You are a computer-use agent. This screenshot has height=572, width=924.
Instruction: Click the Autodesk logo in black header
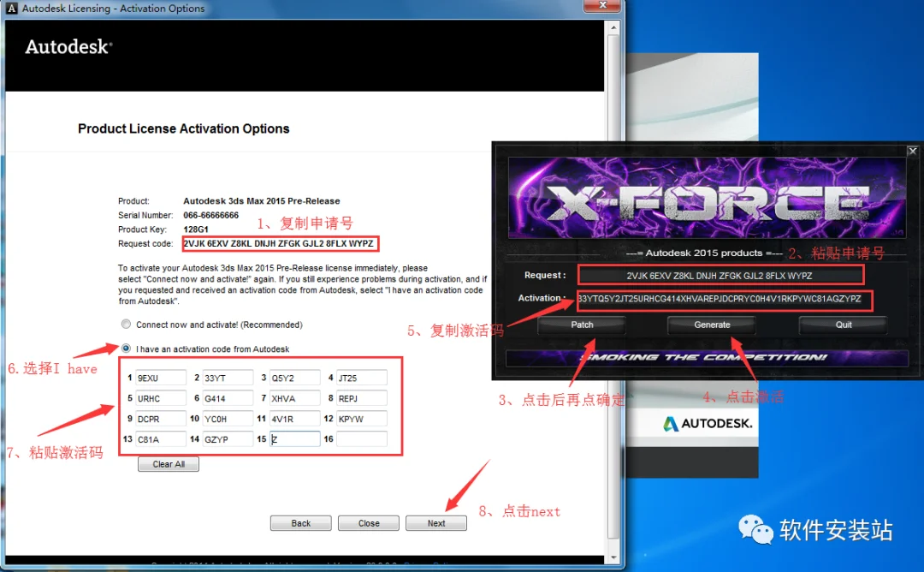tap(68, 46)
